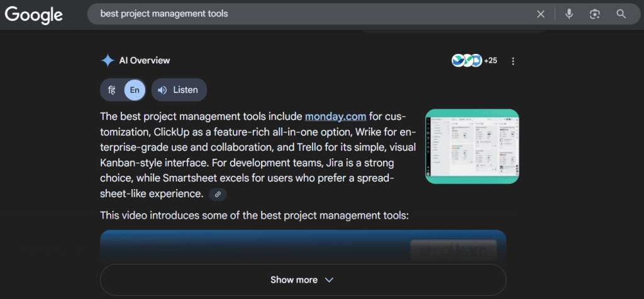This screenshot has height=299, width=644.
Task: Click the source favicons cluster
Action: pos(467,60)
